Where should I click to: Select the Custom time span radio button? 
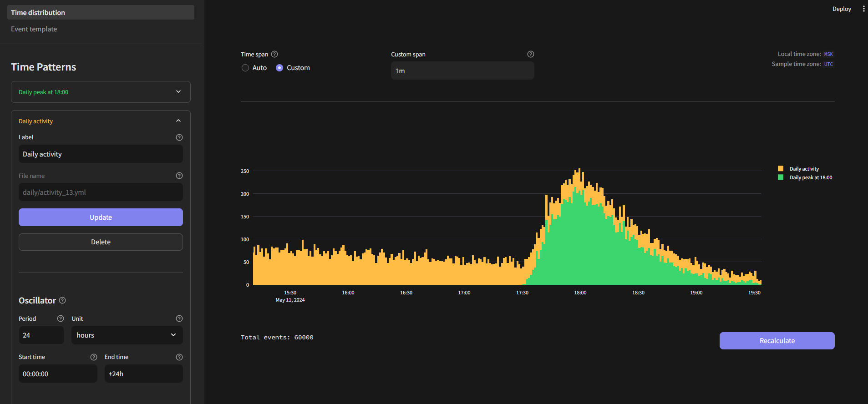coord(279,68)
